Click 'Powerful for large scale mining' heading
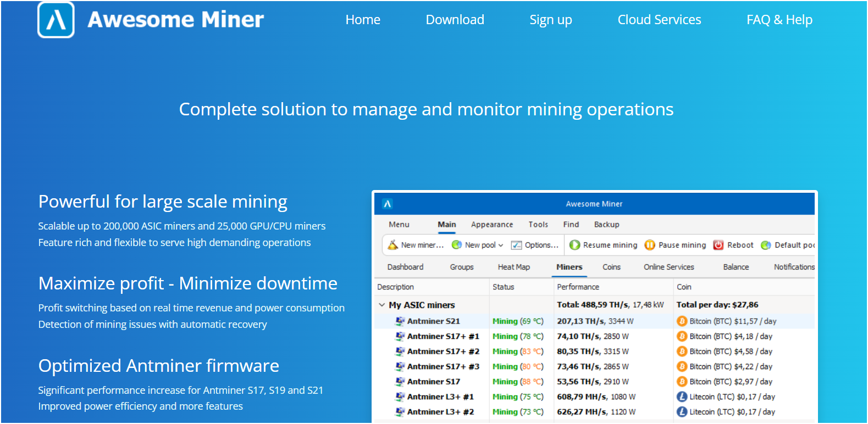Viewport: 868px width, 424px height. click(163, 202)
